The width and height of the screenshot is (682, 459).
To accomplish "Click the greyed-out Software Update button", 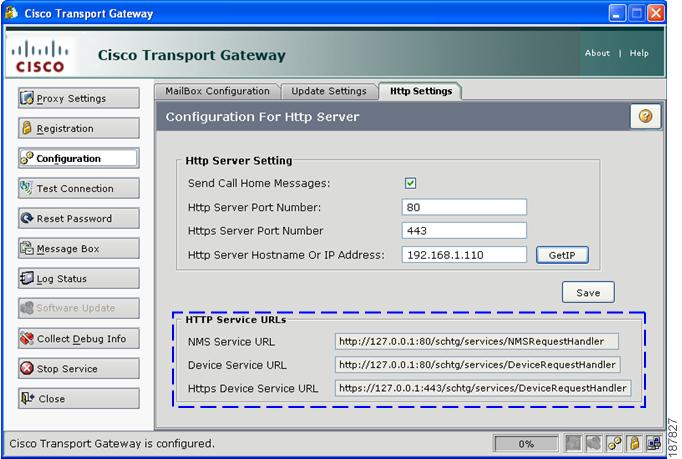I will [x=79, y=308].
